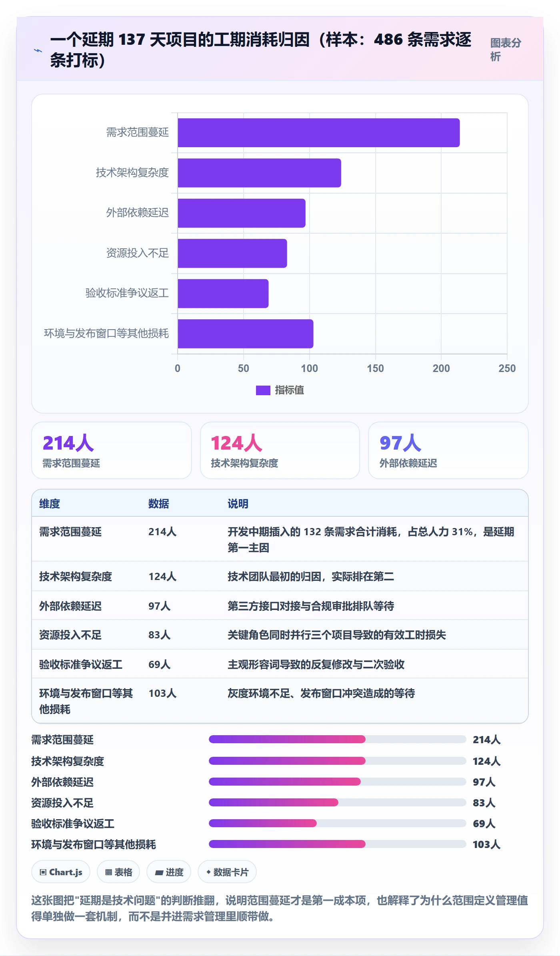
Task: Open the 124人 技术架构复杂度 data card
Action: [280, 450]
